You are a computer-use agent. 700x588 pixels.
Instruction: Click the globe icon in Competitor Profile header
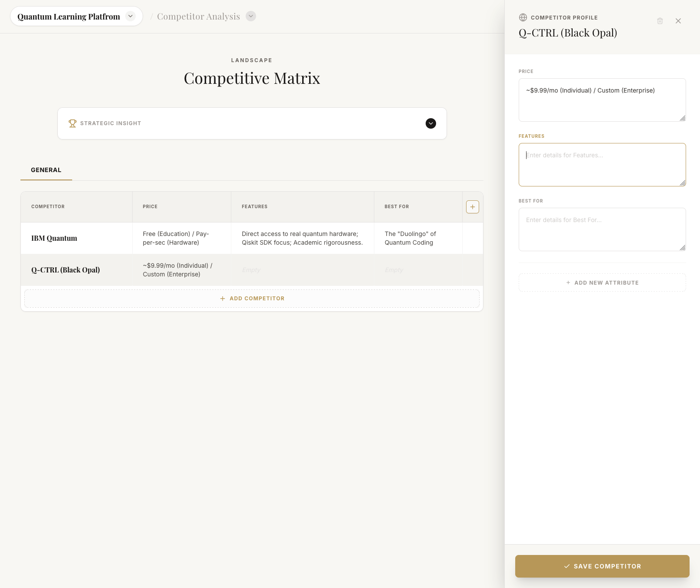coord(523,17)
